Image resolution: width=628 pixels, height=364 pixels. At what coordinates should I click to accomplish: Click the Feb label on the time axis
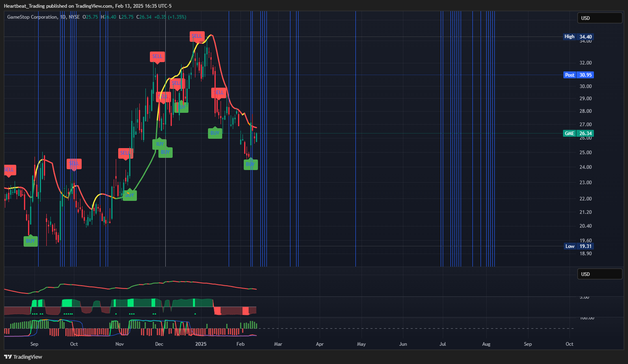tap(240, 344)
